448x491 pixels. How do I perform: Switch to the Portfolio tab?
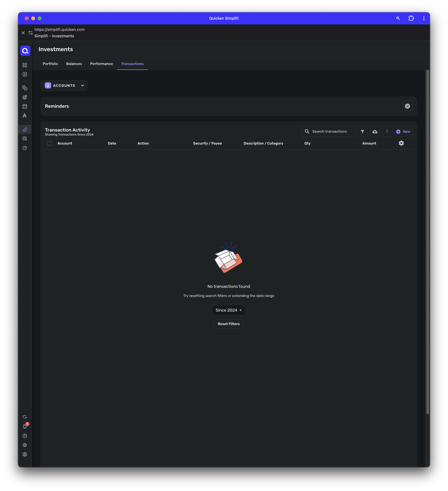coord(50,64)
